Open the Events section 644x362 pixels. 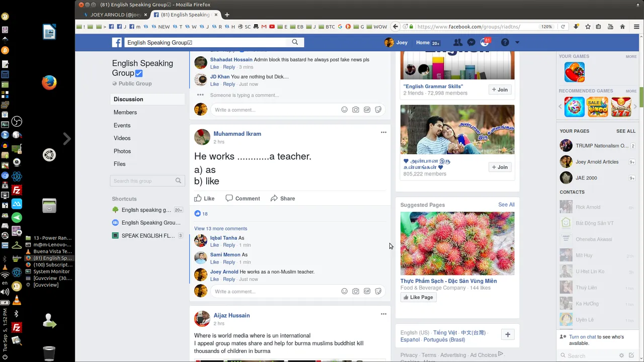click(122, 126)
